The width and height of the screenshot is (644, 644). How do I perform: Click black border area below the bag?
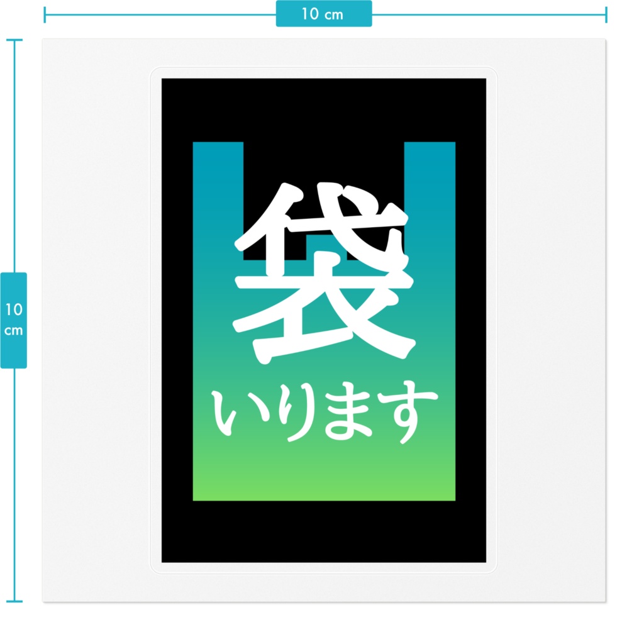tap(324, 531)
